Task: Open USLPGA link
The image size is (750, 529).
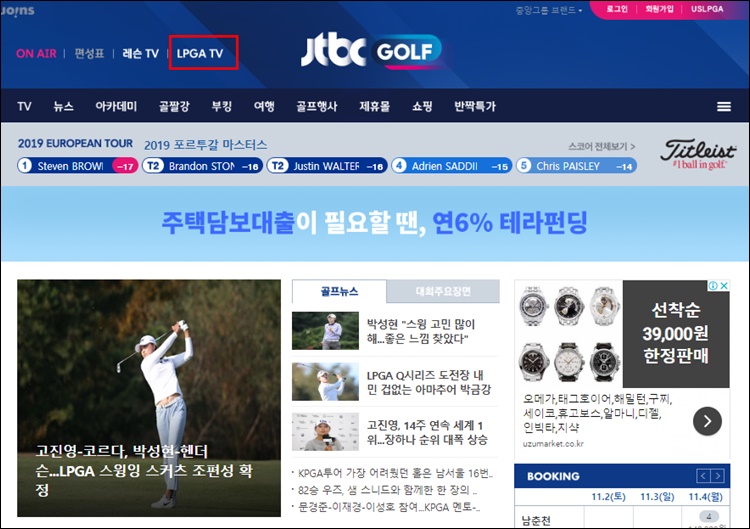Action: (x=707, y=9)
